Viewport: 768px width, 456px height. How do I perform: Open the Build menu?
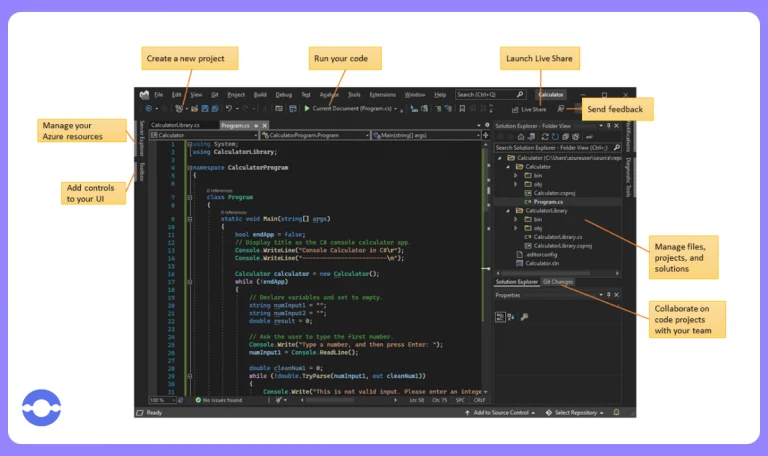pyautogui.click(x=260, y=95)
